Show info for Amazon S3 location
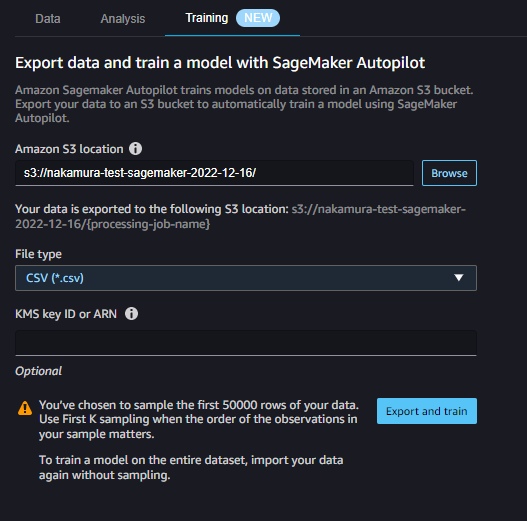527x521 pixels. [x=135, y=149]
